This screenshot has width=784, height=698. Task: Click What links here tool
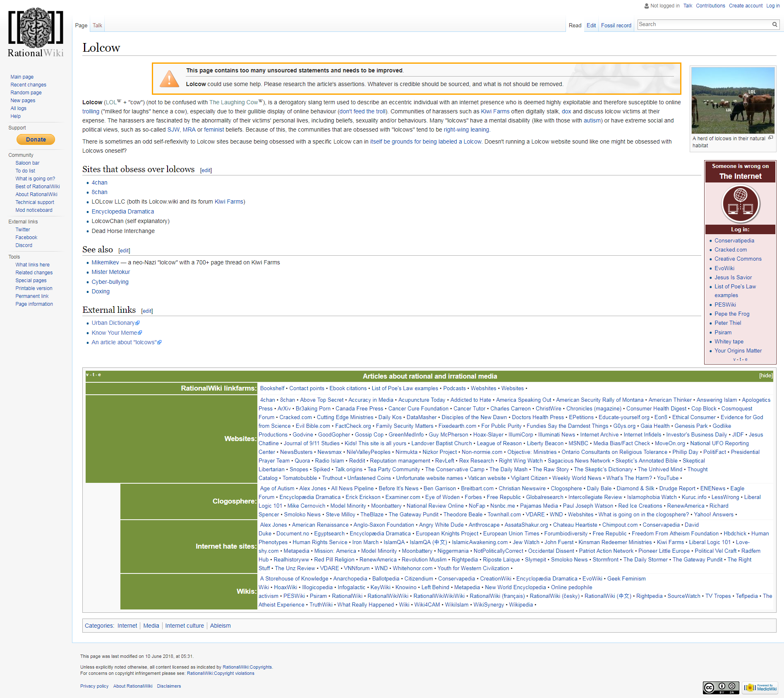click(32, 265)
